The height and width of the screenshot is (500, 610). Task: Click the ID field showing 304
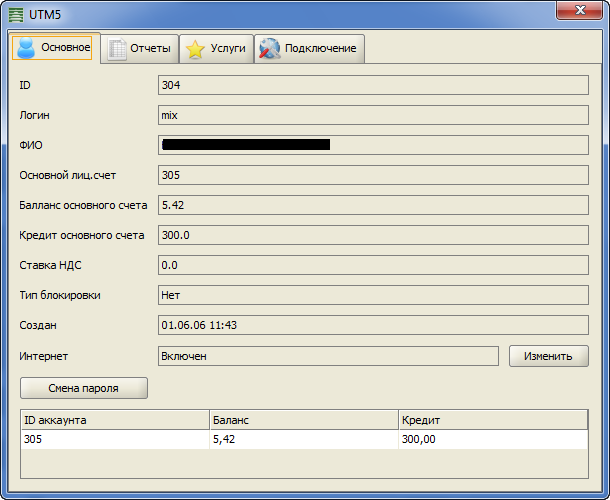pyautogui.click(x=373, y=85)
